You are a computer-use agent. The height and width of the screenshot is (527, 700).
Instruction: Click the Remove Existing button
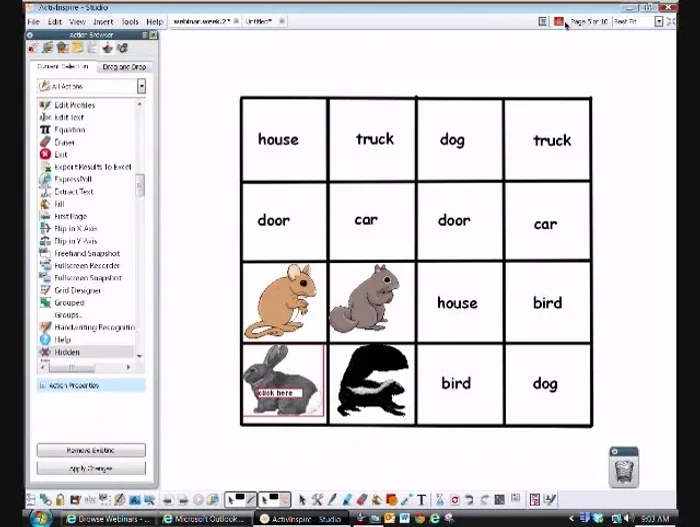[91, 450]
